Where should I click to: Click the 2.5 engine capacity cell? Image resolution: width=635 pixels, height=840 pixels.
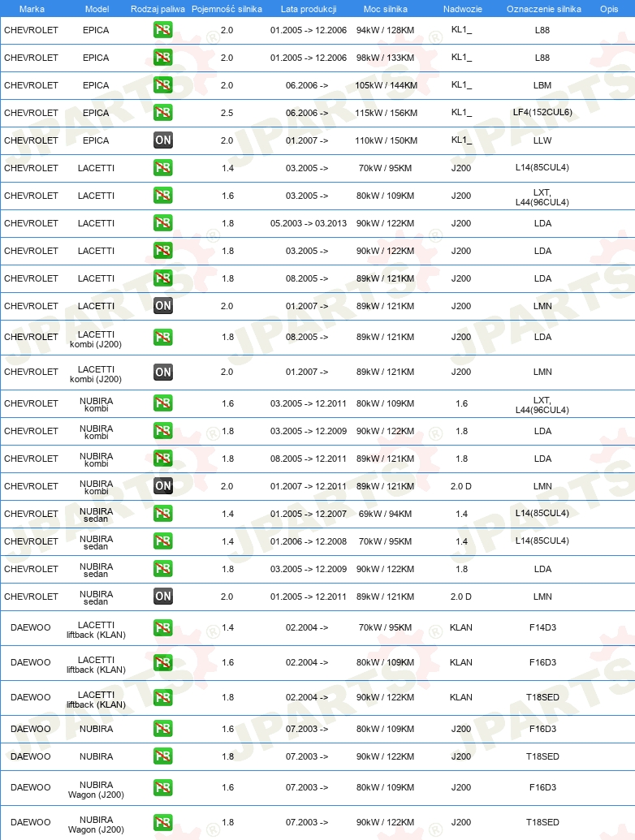[227, 113]
